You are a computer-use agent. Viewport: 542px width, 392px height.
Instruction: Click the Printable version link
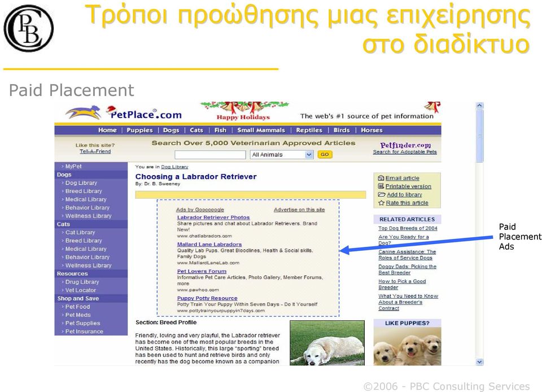(x=409, y=186)
